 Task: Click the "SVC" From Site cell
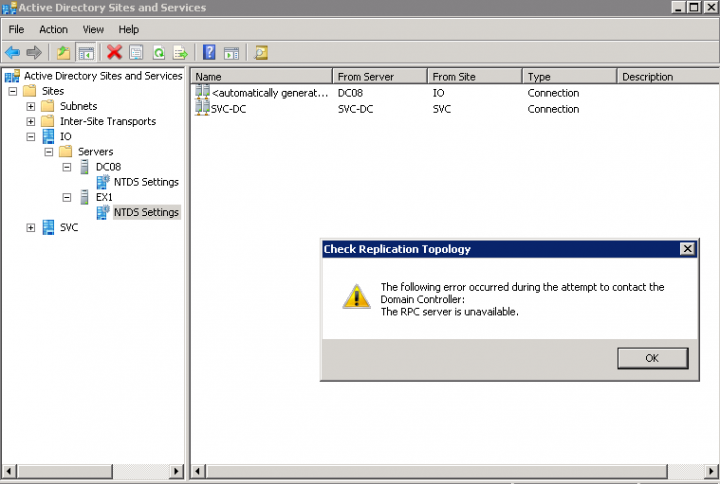441,109
